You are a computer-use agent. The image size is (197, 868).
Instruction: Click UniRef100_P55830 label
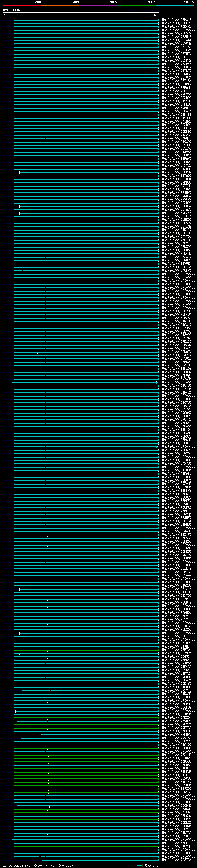(x=177, y=785)
